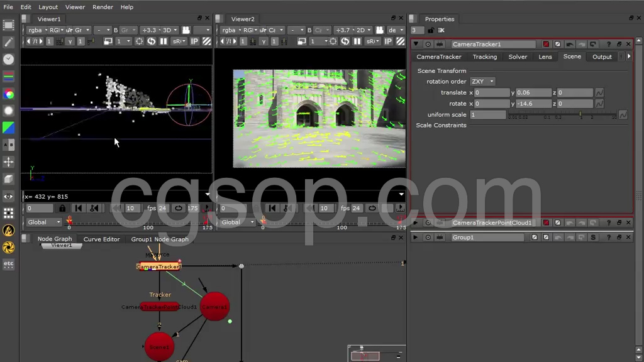Switch to the Curve Editor tab
This screenshot has height=362, width=644.
pyautogui.click(x=101, y=239)
